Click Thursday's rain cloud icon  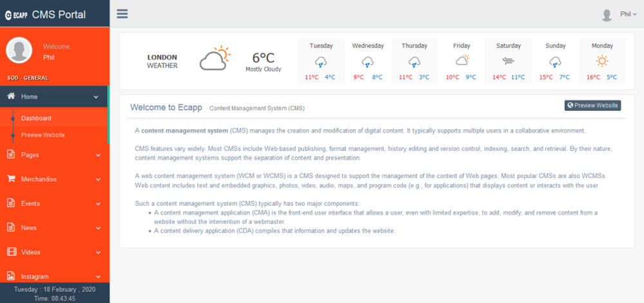point(414,62)
